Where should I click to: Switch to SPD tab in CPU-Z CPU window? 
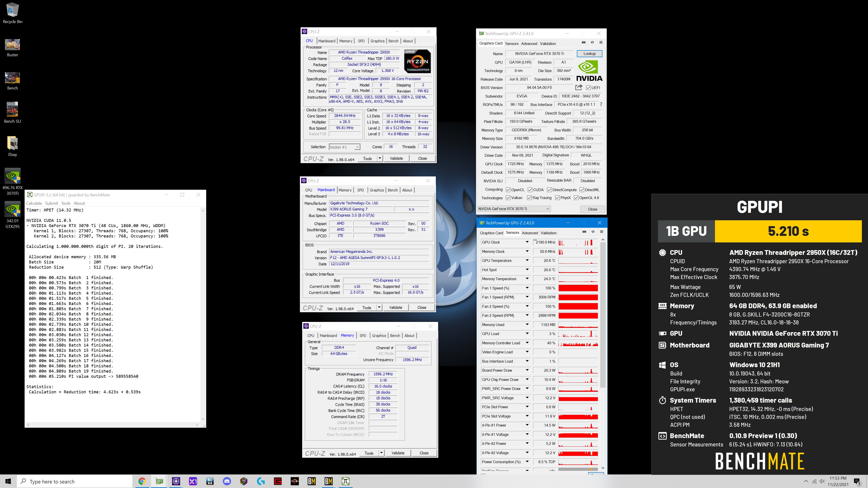point(361,41)
